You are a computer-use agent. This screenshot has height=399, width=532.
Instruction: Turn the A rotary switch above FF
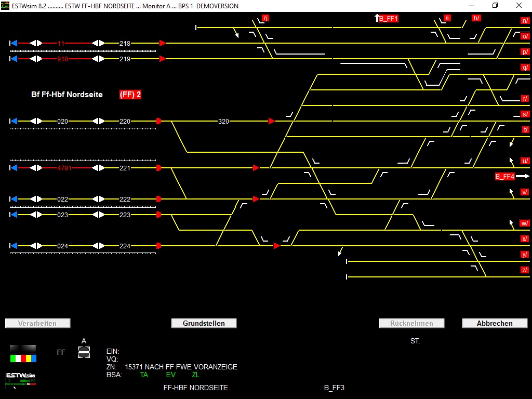tap(84, 352)
